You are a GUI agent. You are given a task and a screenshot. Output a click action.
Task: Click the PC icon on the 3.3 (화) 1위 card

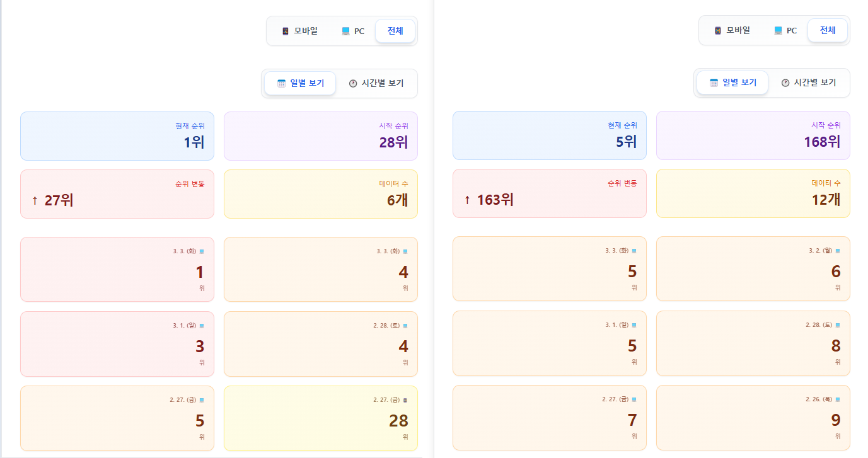pyautogui.click(x=202, y=251)
